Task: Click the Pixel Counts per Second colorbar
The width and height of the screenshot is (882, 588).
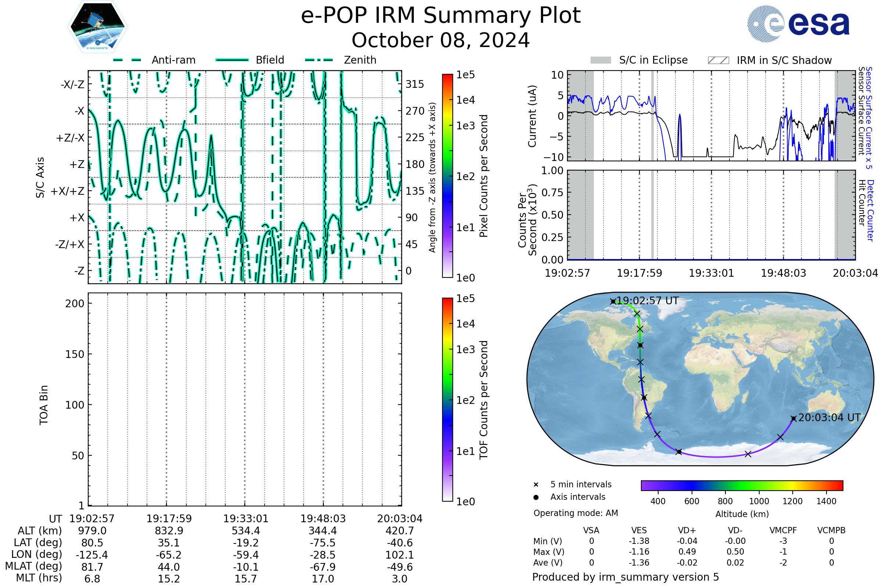Action: tap(447, 176)
